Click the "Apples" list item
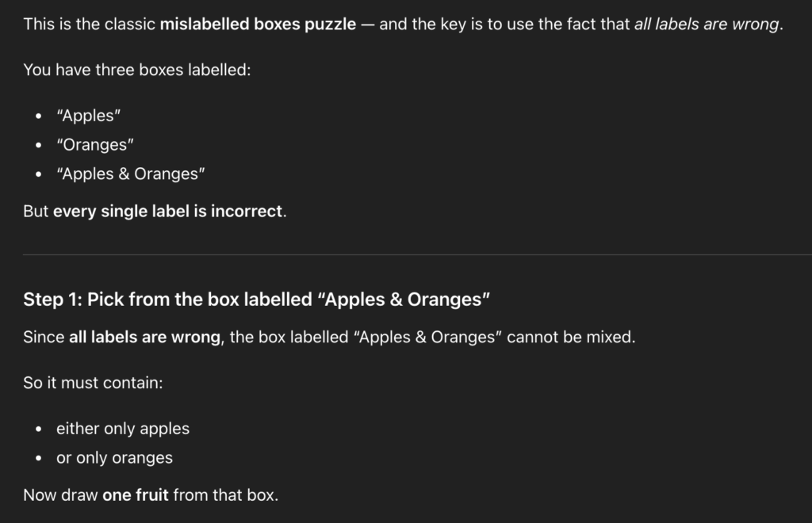The image size is (812, 523). coord(88,116)
